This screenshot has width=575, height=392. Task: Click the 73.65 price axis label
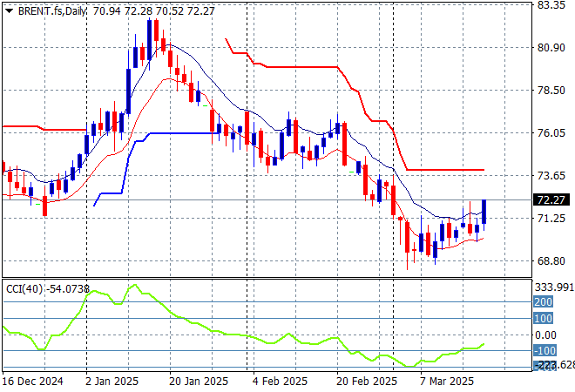551,175
